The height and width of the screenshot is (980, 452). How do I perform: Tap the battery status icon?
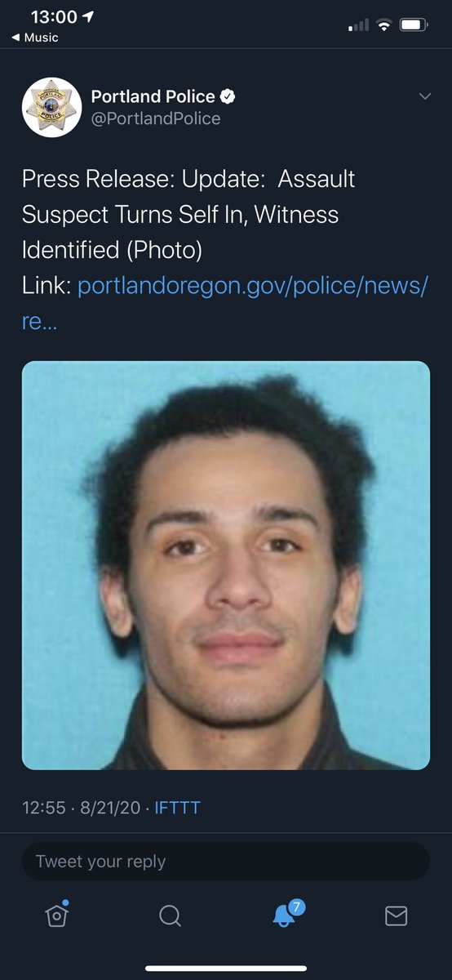point(414,25)
